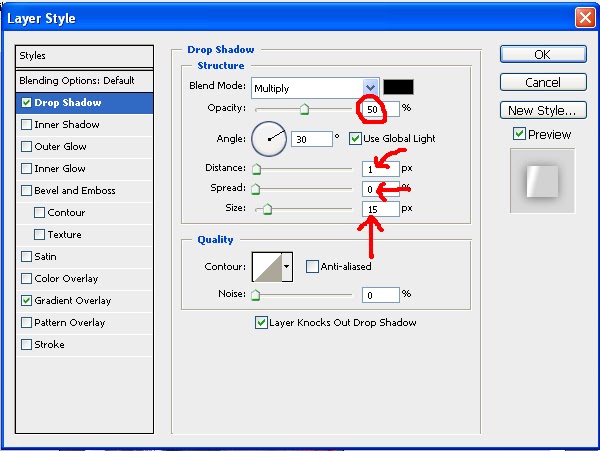Click the Angle value field
This screenshot has height=451, width=600.
click(312, 139)
